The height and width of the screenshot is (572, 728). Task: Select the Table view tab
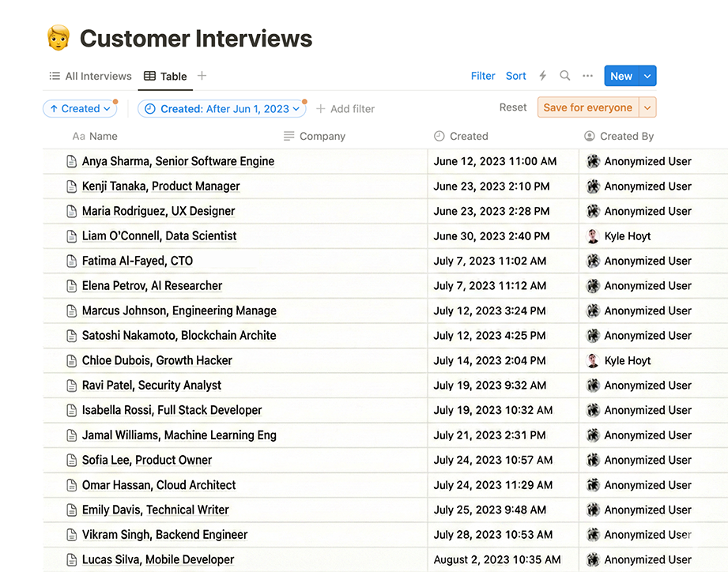coord(165,77)
